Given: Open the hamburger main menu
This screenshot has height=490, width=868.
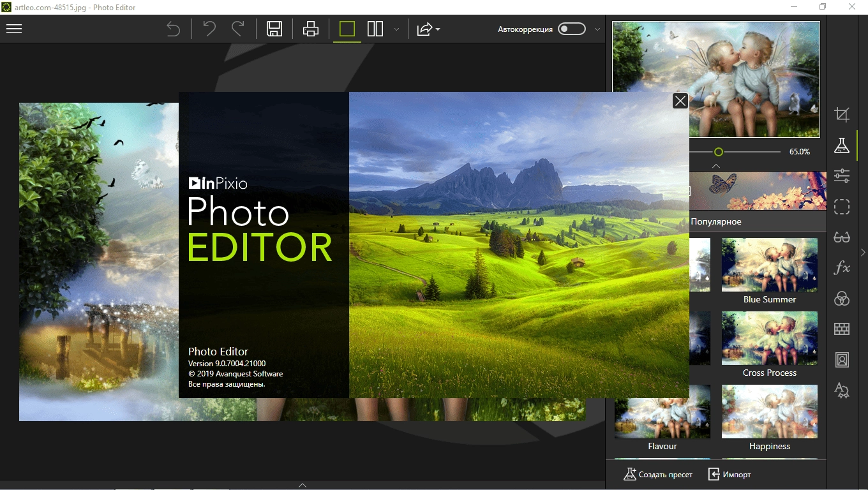Looking at the screenshot, I should (x=14, y=29).
